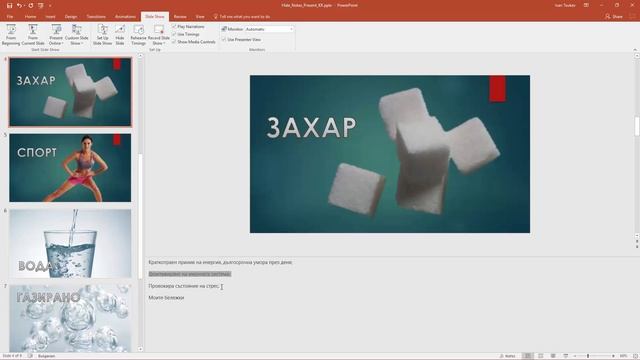
Task: Open the Custom Slide Show menu
Action: 77,35
